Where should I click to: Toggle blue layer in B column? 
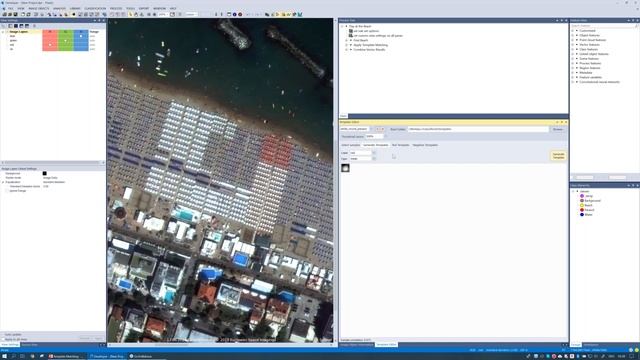[x=81, y=36]
